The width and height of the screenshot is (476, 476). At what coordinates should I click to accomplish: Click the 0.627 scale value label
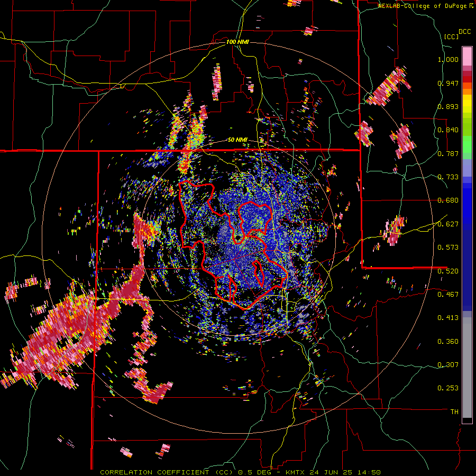[448, 224]
